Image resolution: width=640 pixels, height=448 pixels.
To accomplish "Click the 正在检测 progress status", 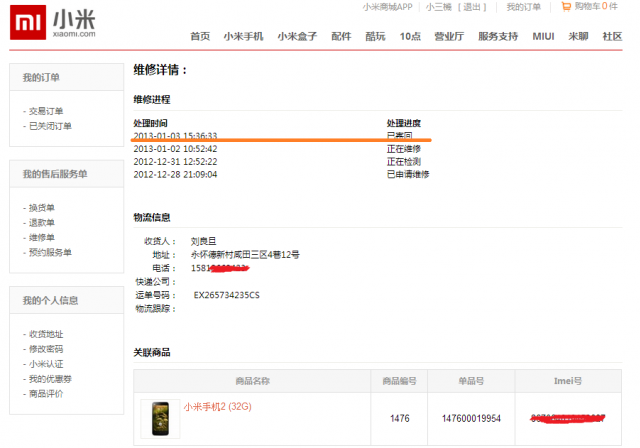I will click(404, 162).
